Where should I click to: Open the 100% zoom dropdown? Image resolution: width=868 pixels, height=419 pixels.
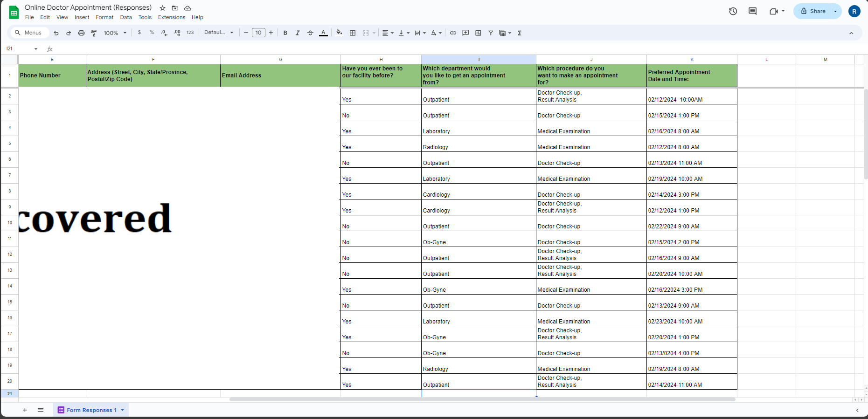pos(115,33)
